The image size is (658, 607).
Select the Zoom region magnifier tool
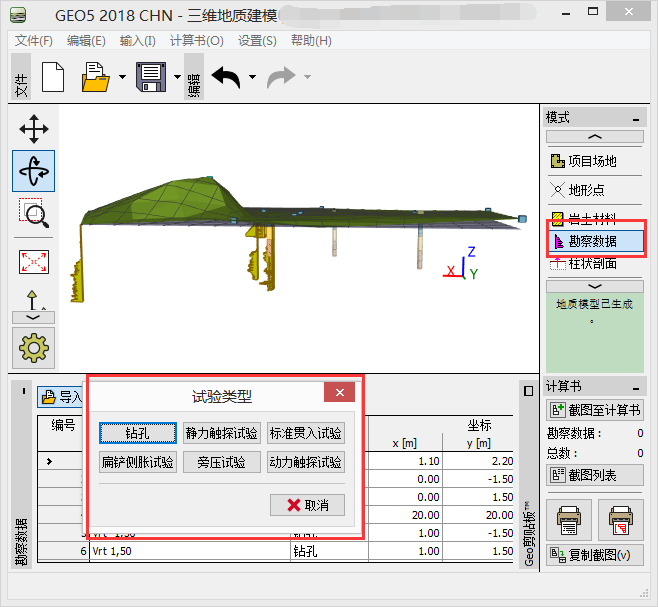(35, 214)
